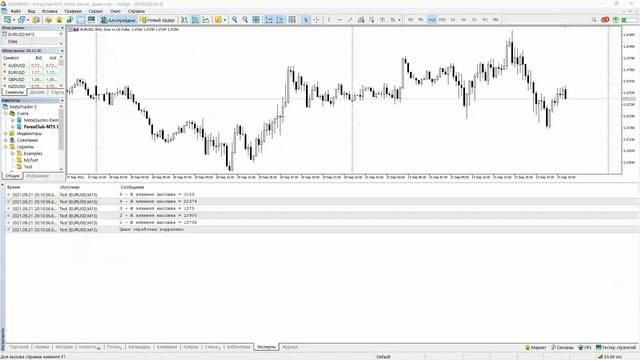640x360 pixels.
Task: Select the M5 timeframe
Action: [x=421, y=20]
